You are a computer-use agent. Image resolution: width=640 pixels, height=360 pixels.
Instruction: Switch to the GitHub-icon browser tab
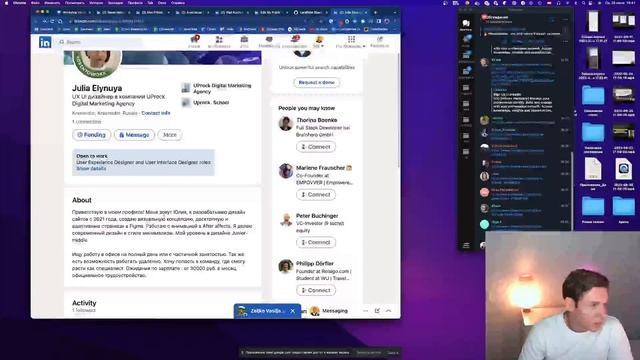pos(312,13)
